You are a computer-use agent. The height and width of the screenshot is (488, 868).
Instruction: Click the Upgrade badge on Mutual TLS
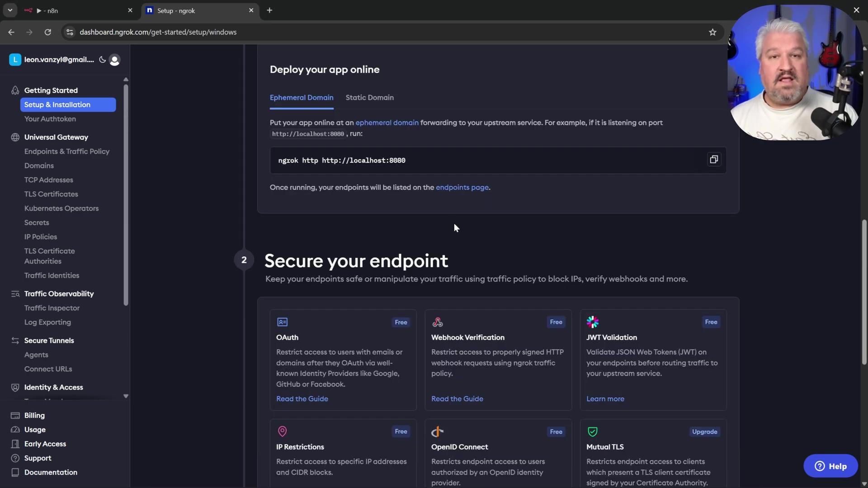704,432
